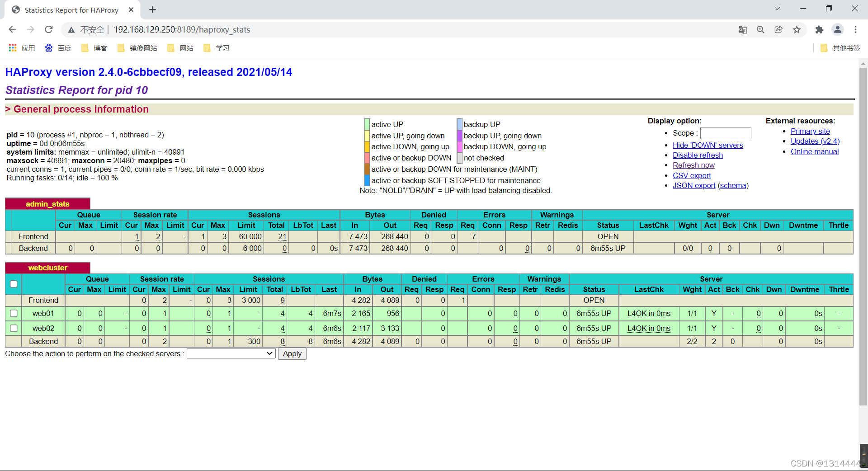The height and width of the screenshot is (471, 868).
Task: Click the web01 total sessions value 4
Action: click(283, 313)
